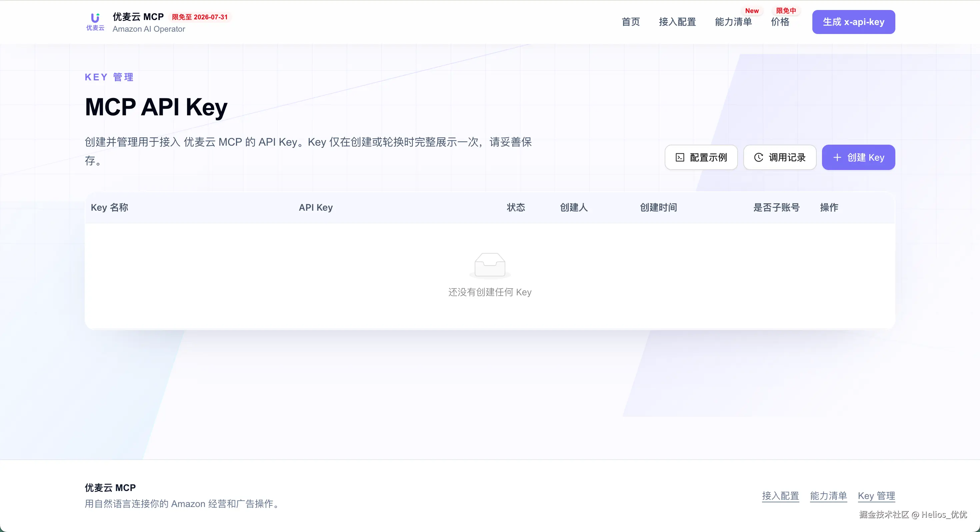This screenshot has width=980, height=532.
Task: Open 配置示例
Action: coord(701,158)
